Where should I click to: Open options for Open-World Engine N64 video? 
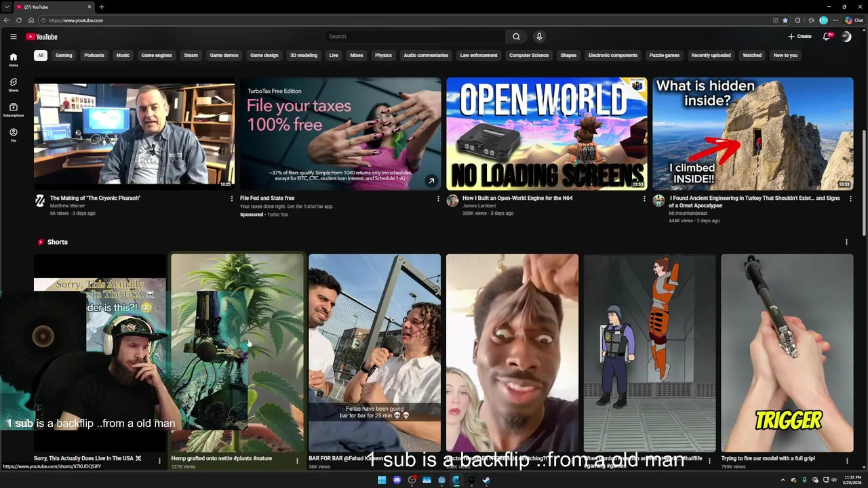[644, 199]
